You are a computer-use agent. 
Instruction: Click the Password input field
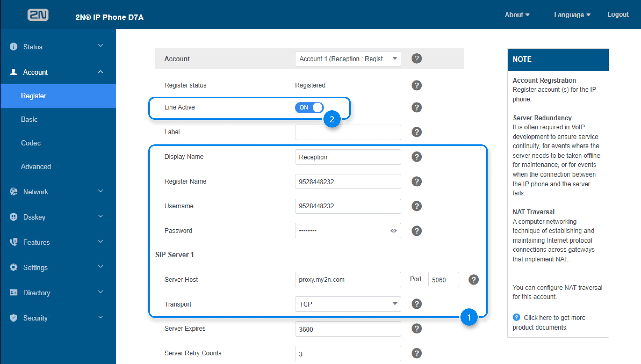point(348,231)
